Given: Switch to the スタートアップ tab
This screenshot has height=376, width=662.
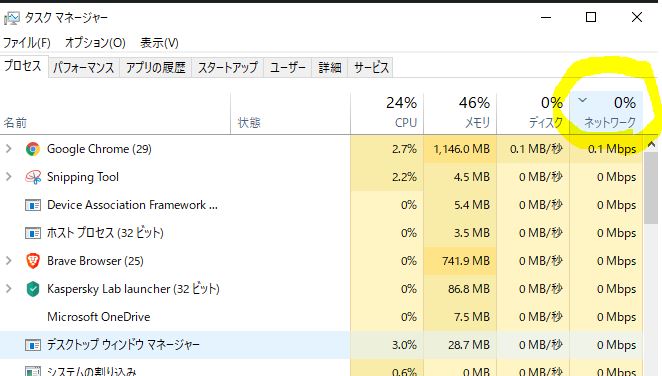Looking at the screenshot, I should pos(228,68).
